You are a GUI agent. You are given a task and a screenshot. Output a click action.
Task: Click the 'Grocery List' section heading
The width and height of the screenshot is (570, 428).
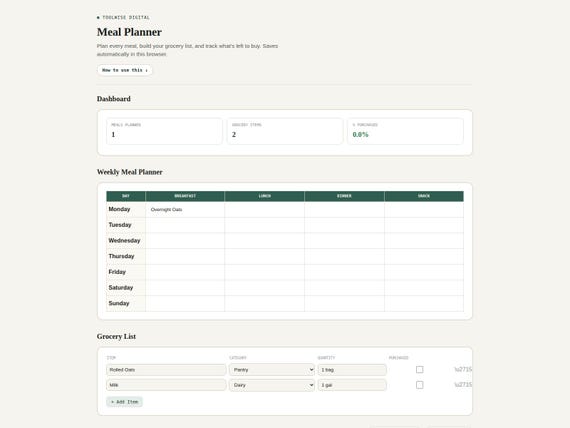(116, 336)
